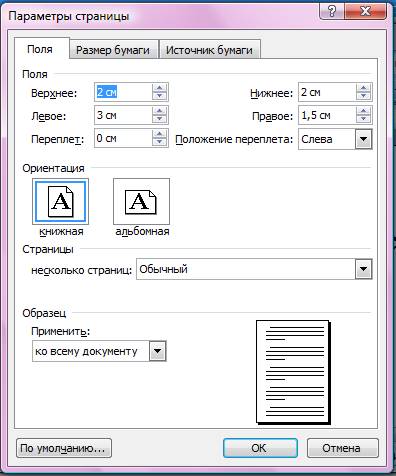Confirm settings with the ОК button

(x=260, y=448)
